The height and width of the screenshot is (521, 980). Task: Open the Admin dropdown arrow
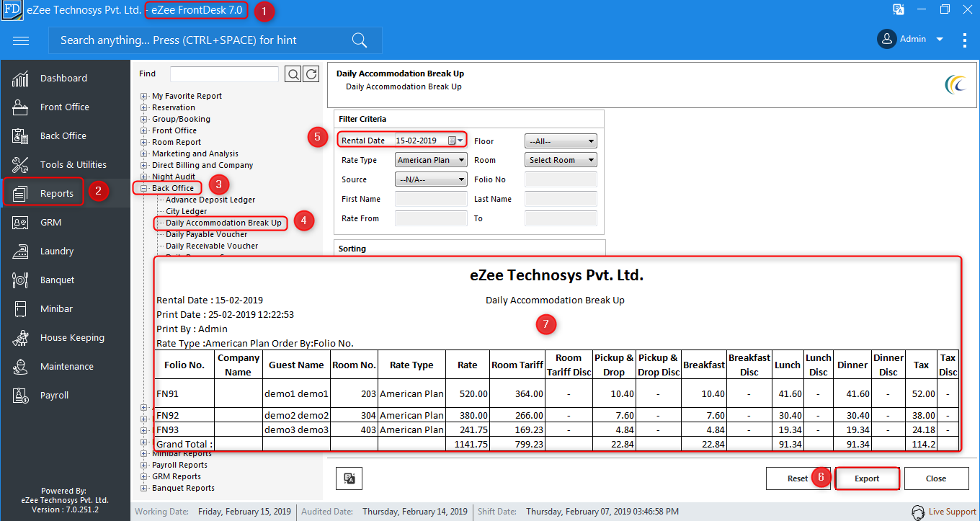click(940, 40)
